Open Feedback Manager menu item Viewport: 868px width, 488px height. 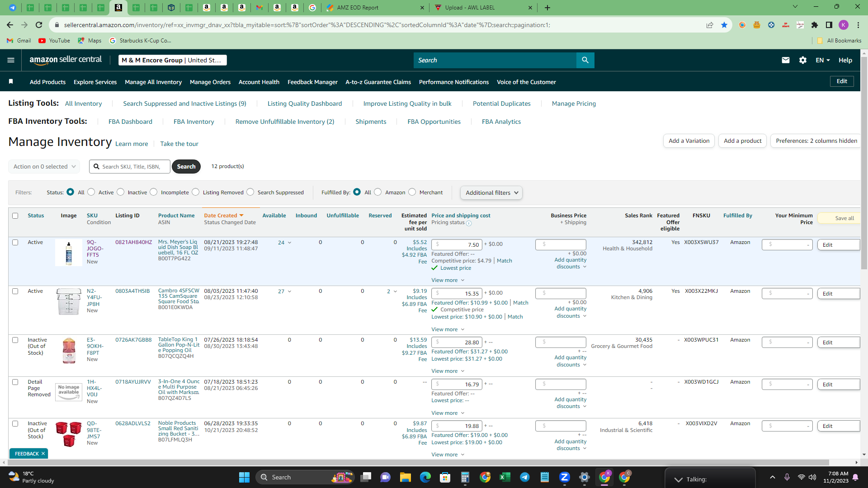[312, 82]
